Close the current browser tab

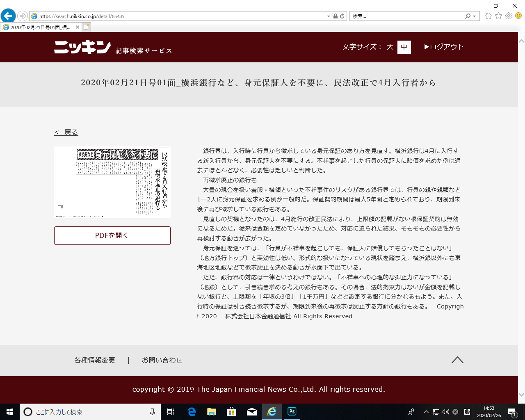click(x=78, y=27)
